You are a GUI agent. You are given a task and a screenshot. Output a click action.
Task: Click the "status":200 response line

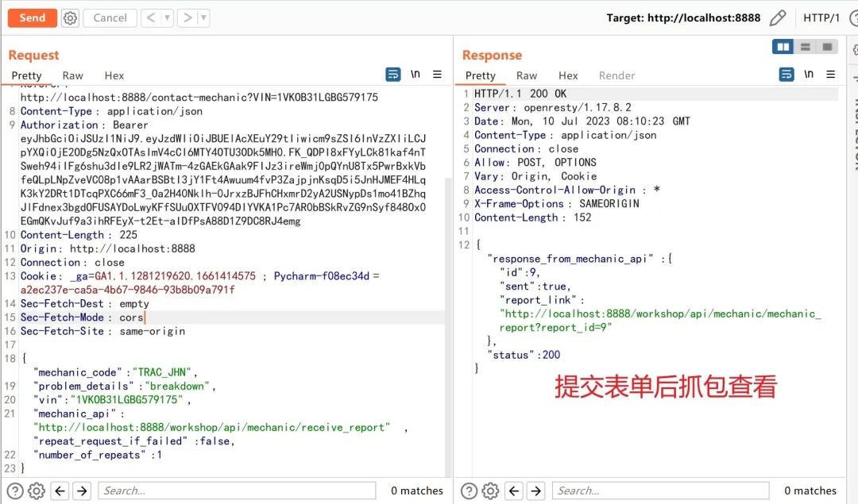(524, 355)
